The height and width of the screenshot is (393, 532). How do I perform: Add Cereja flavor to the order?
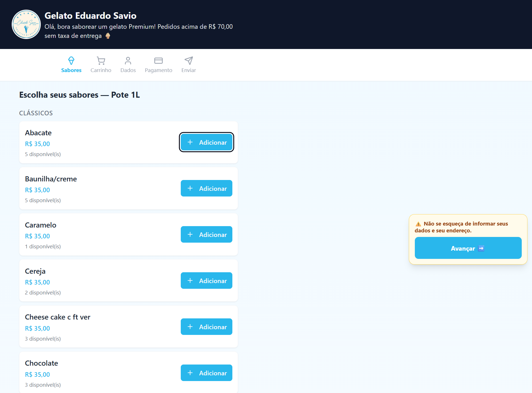coord(206,281)
